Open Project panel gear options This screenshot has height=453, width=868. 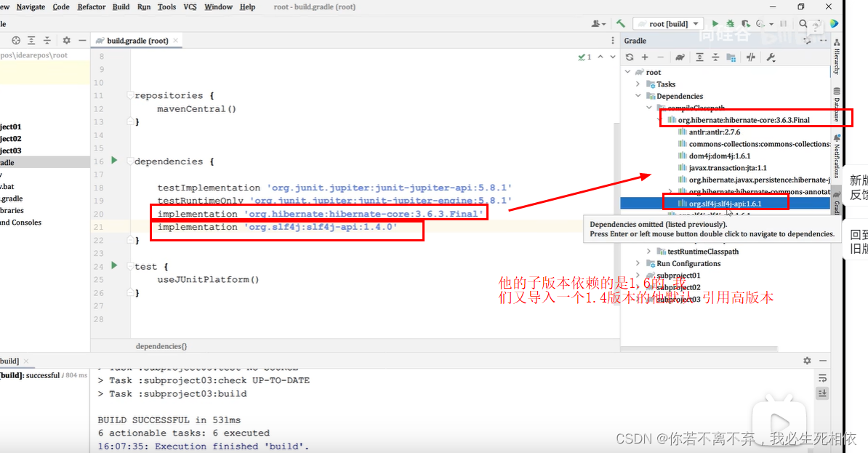coord(66,41)
